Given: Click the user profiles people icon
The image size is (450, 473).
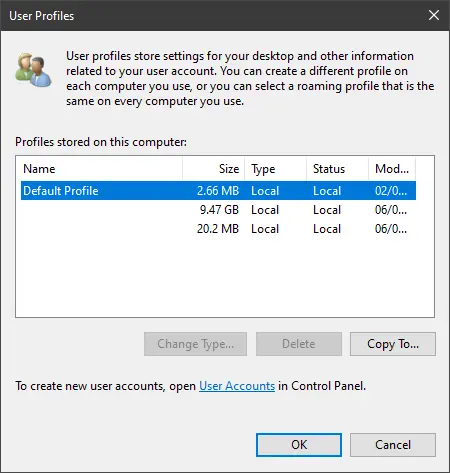Looking at the screenshot, I should [x=33, y=69].
